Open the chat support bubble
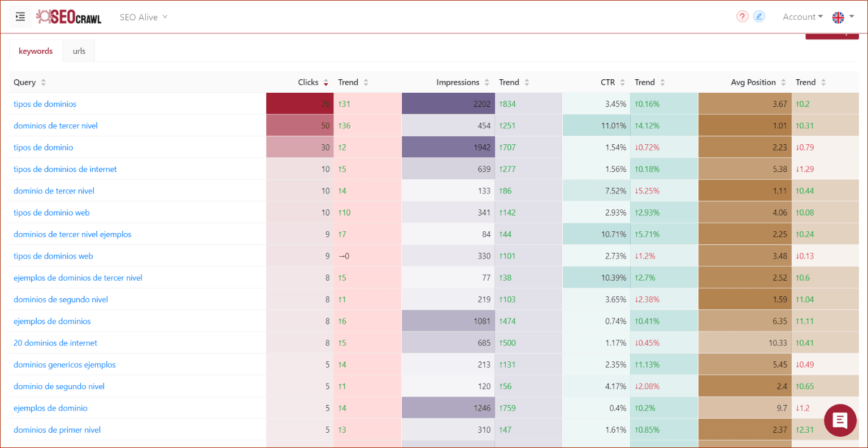The height and width of the screenshot is (448, 868). tap(840, 420)
